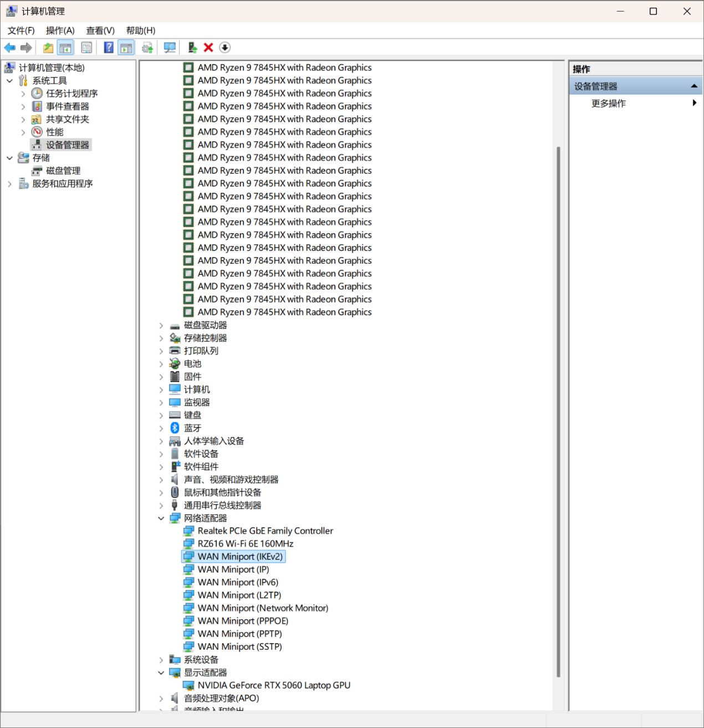Click Scan for hardware changes monitor icon
Image resolution: width=704 pixels, height=728 pixels.
pyautogui.click(x=170, y=48)
